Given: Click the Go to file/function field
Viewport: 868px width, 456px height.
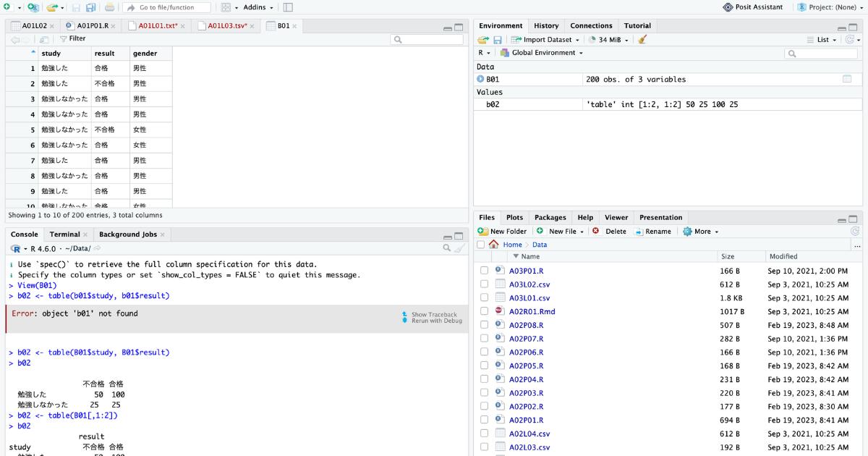Looking at the screenshot, I should (166, 7).
